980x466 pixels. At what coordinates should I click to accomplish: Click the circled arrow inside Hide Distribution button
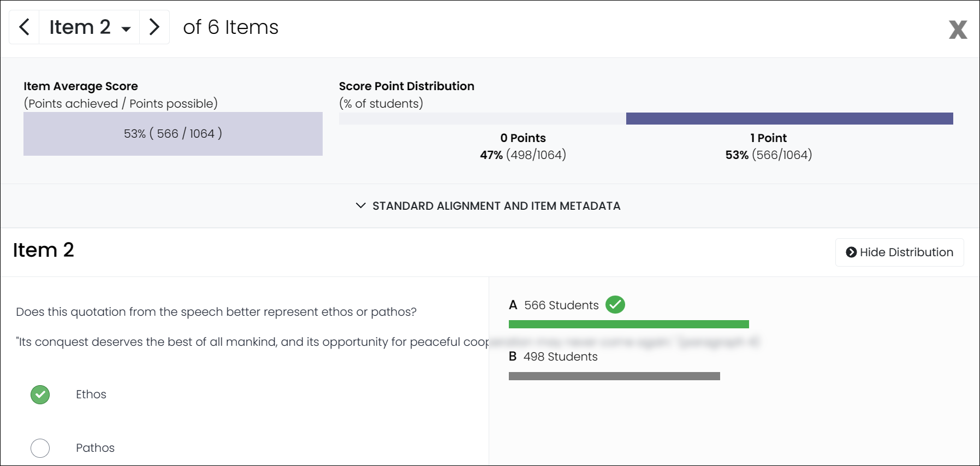(852, 252)
